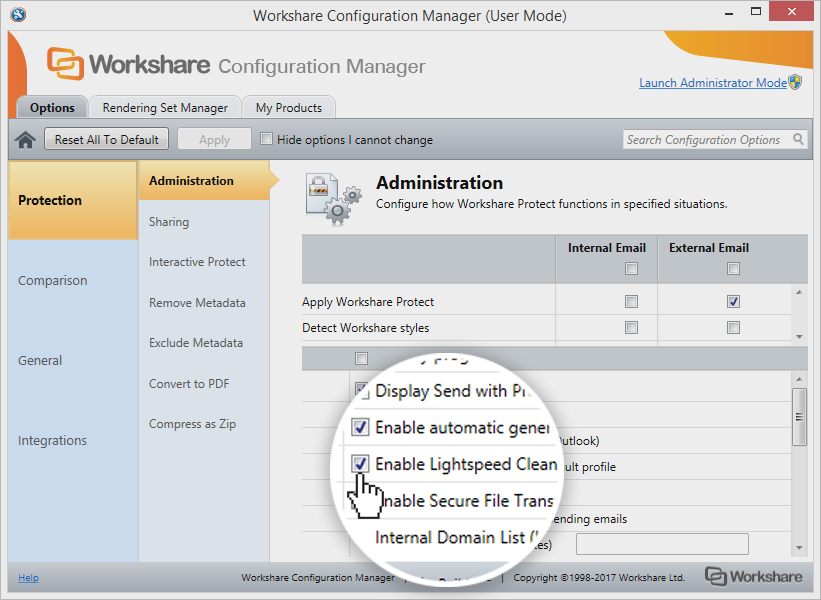Click the up arrow of the email table scrollbar
The height and width of the screenshot is (600, 821).
tap(799, 292)
